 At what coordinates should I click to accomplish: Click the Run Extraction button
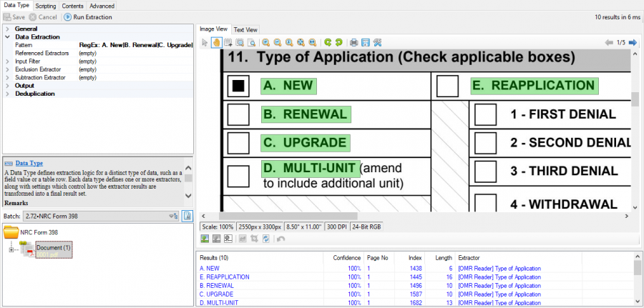click(88, 16)
